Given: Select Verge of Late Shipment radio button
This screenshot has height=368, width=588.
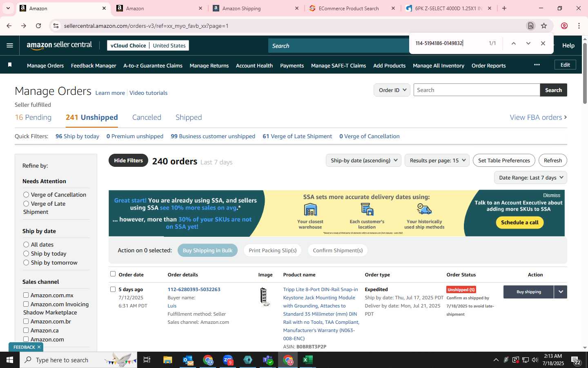Looking at the screenshot, I should click(x=26, y=204).
